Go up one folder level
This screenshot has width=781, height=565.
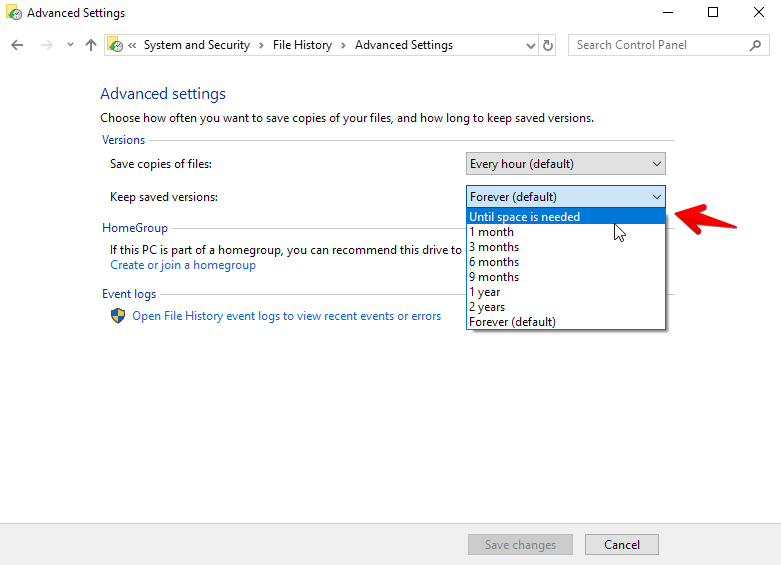pos(91,45)
